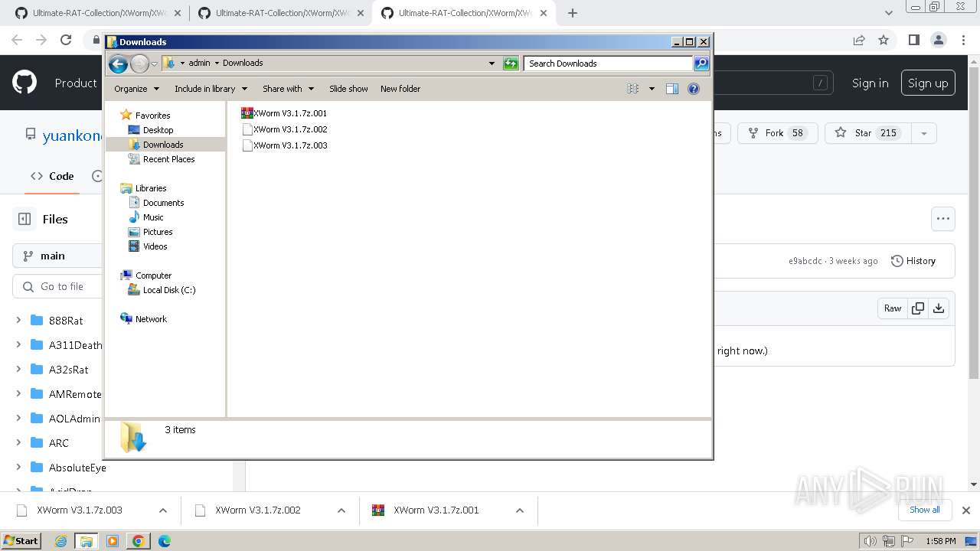Download raw file icon

[x=939, y=308]
